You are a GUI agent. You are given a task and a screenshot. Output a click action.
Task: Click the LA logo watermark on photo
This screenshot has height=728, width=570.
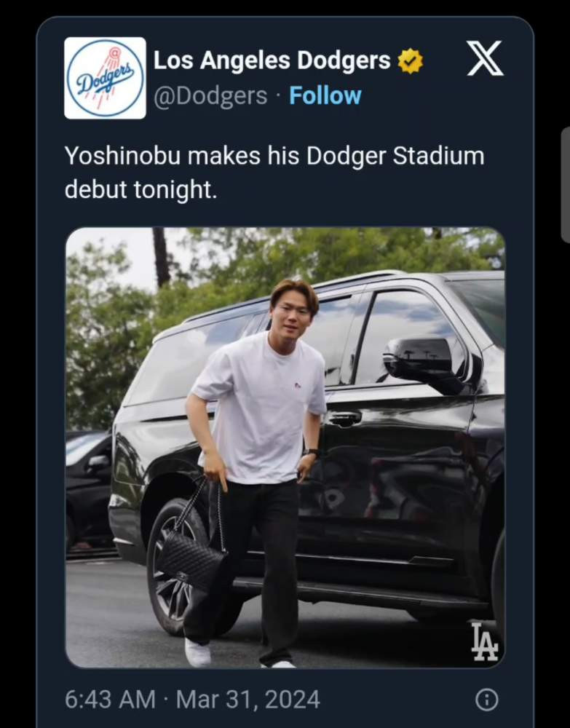tap(484, 641)
